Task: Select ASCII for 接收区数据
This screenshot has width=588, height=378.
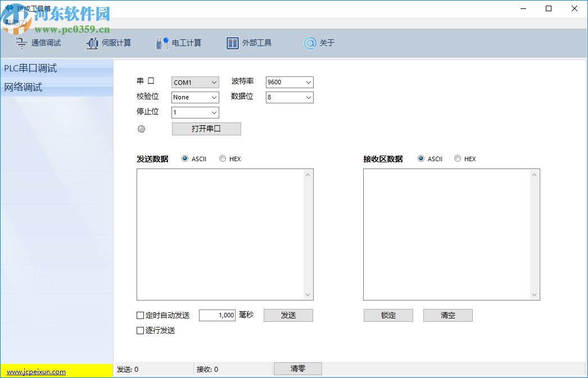Action: 421,158
